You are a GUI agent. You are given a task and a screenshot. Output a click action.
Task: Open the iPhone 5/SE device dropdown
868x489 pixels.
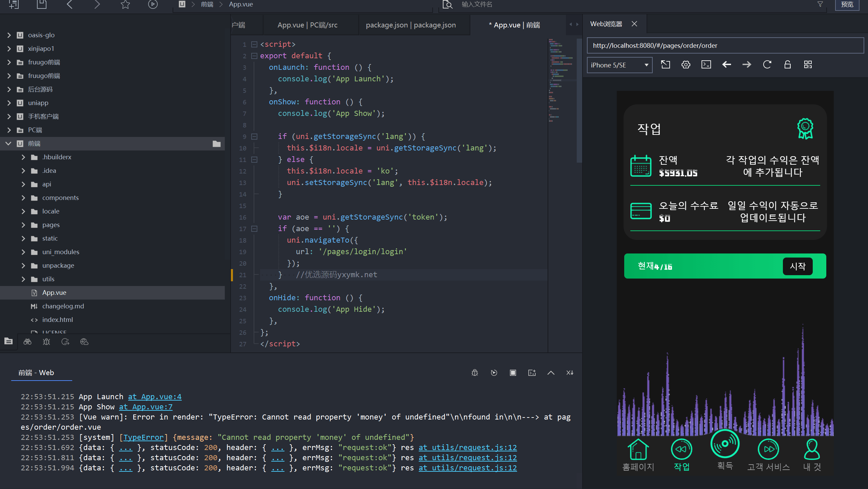point(619,65)
